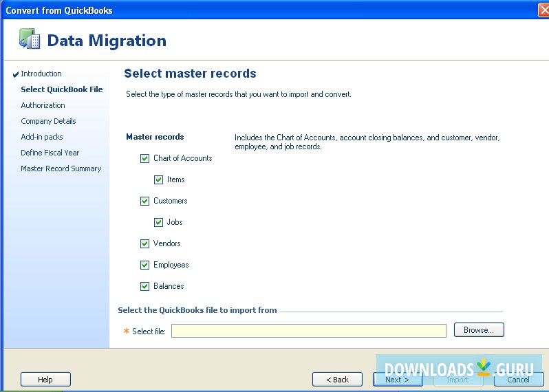
Task: Click the Import button
Action: click(458, 380)
